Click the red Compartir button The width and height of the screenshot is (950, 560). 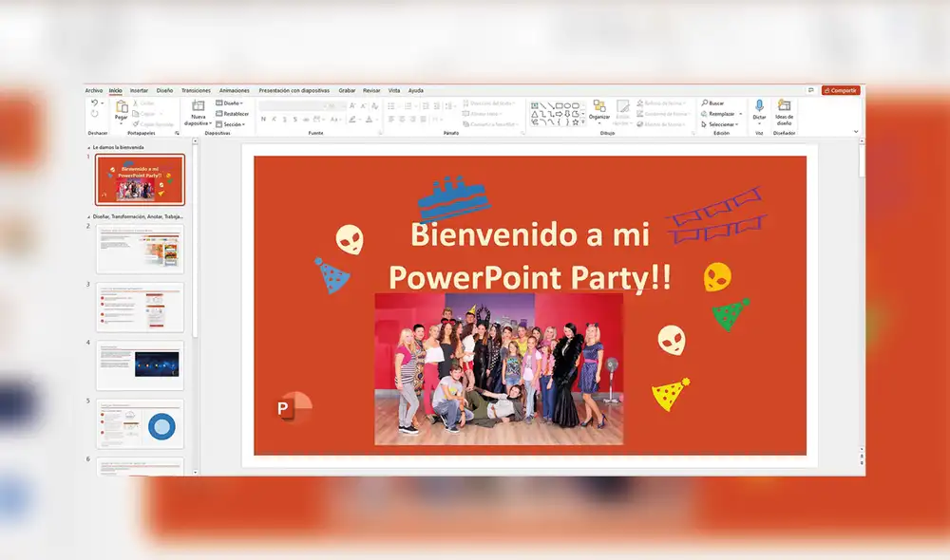(x=841, y=89)
